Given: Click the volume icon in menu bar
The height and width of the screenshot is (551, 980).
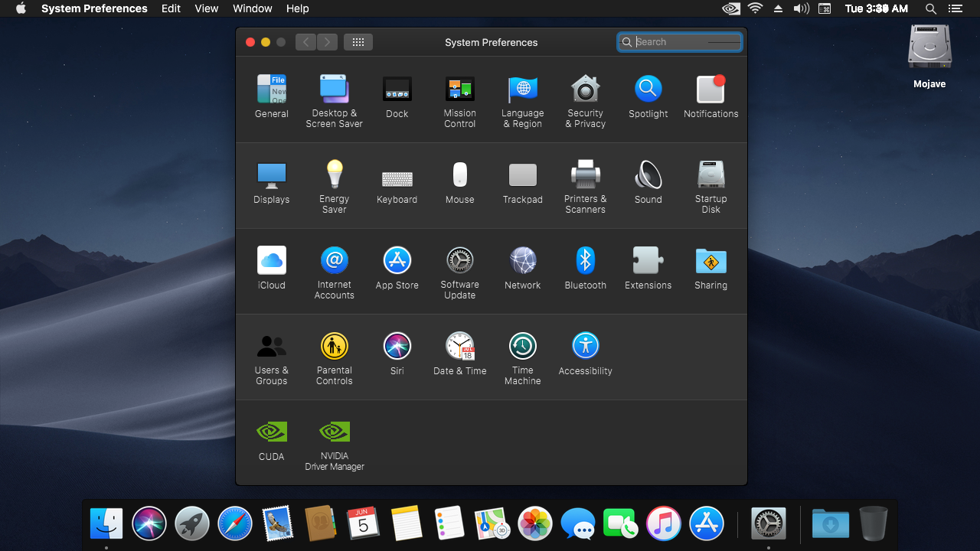Looking at the screenshot, I should tap(801, 8).
